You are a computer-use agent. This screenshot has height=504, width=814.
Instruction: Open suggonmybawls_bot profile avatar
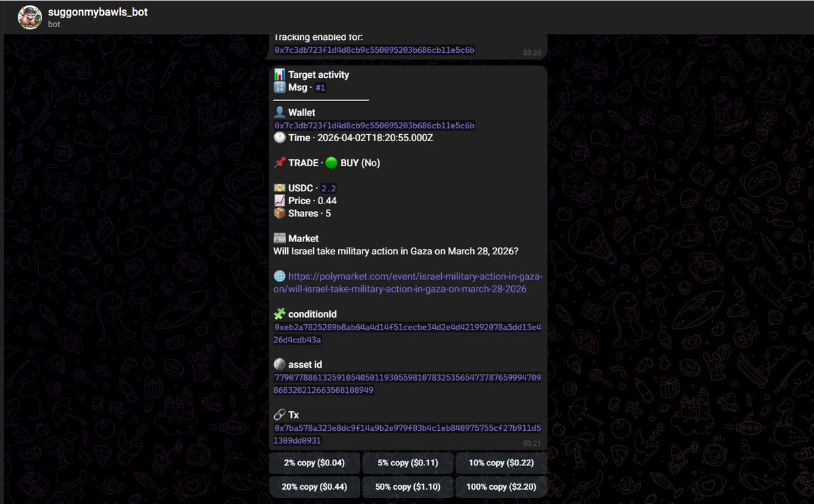click(x=30, y=17)
